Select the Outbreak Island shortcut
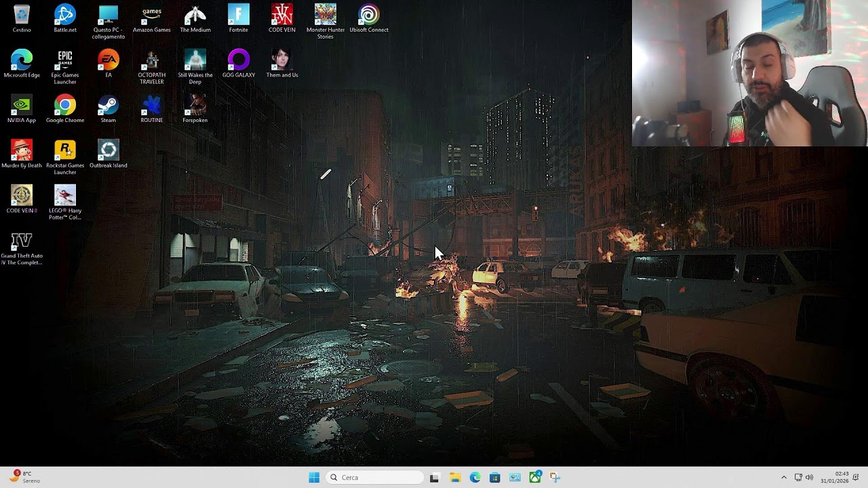Viewport: 868px width, 488px height. click(x=108, y=155)
